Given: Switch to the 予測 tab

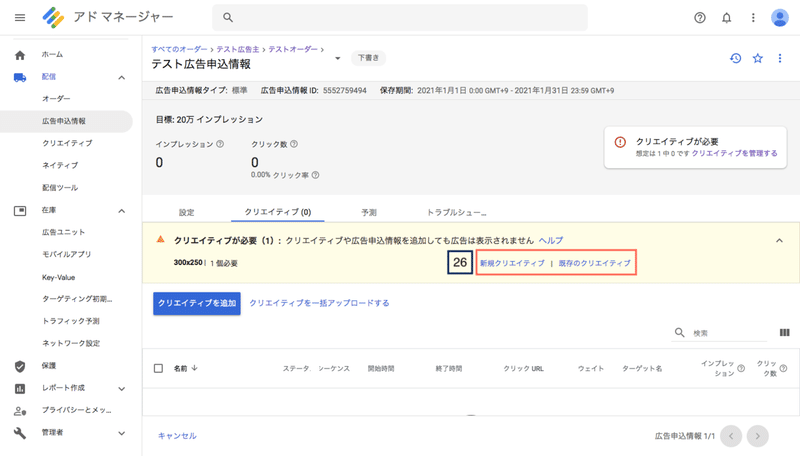Looking at the screenshot, I should 369,212.
